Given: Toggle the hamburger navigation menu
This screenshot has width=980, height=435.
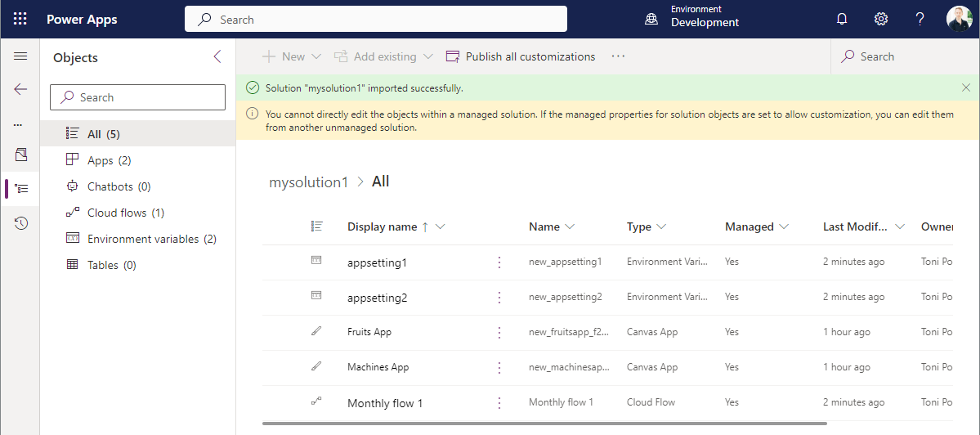Looking at the screenshot, I should (20, 56).
